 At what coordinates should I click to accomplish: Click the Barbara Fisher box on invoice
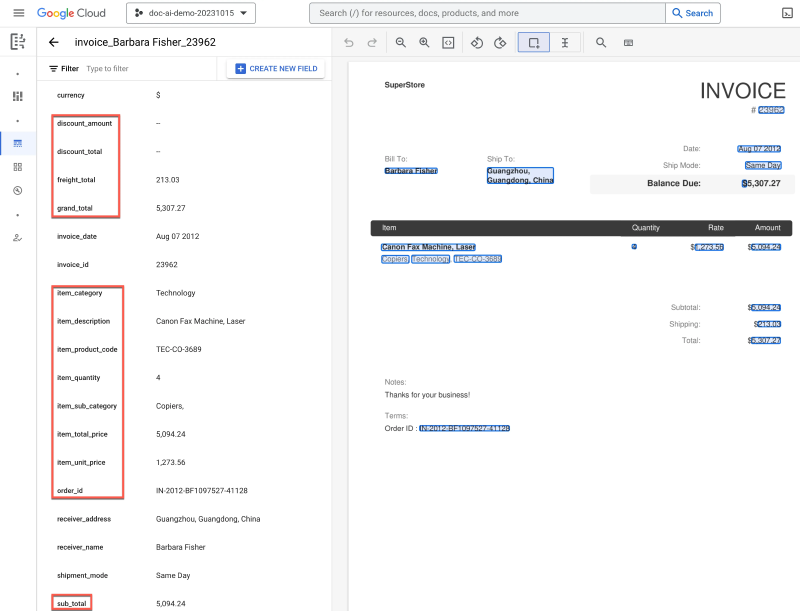[x=411, y=171]
